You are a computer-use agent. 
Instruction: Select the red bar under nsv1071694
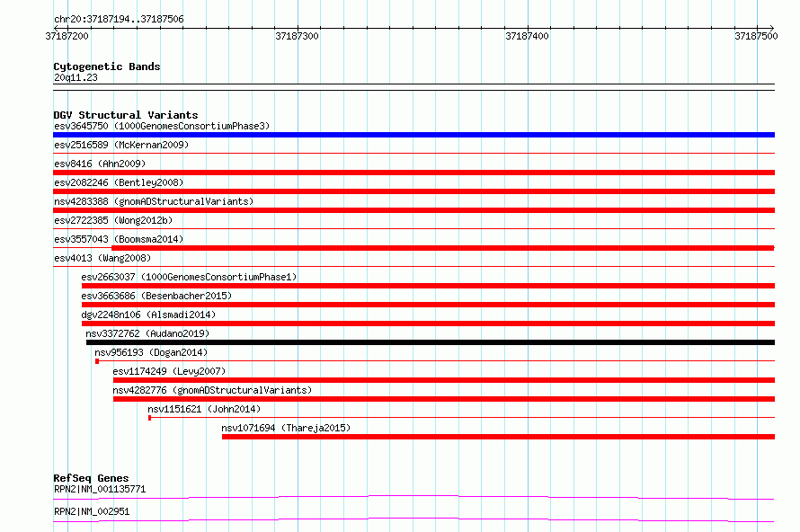(x=499, y=437)
